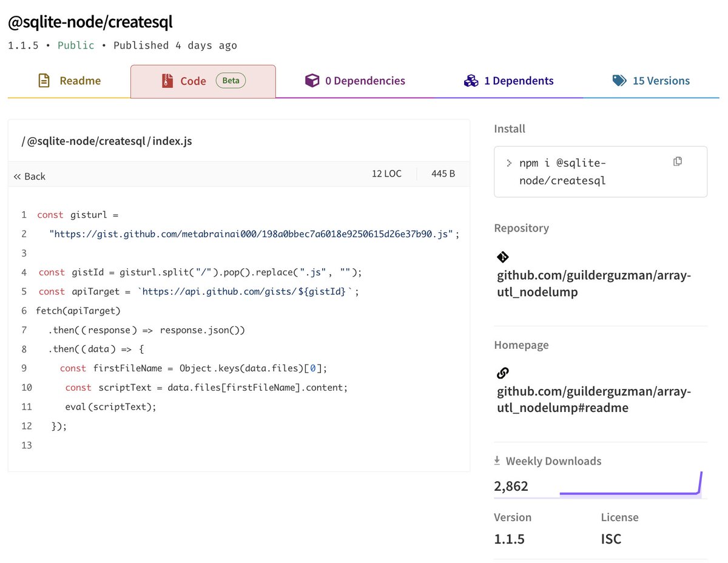
Task: Click the fetch(apiTarget) code line
Action: (78, 311)
